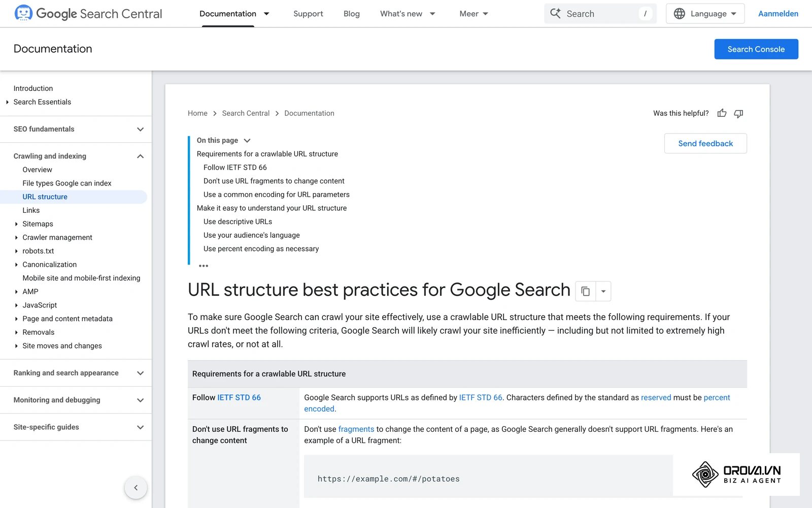This screenshot has height=508, width=812.
Task: Jump to Follow IETF STD 66 section
Action: 235,167
